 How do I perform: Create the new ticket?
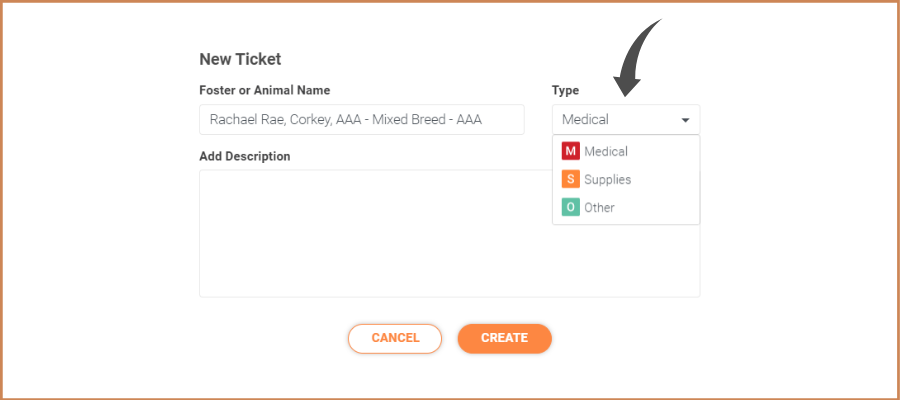[505, 338]
